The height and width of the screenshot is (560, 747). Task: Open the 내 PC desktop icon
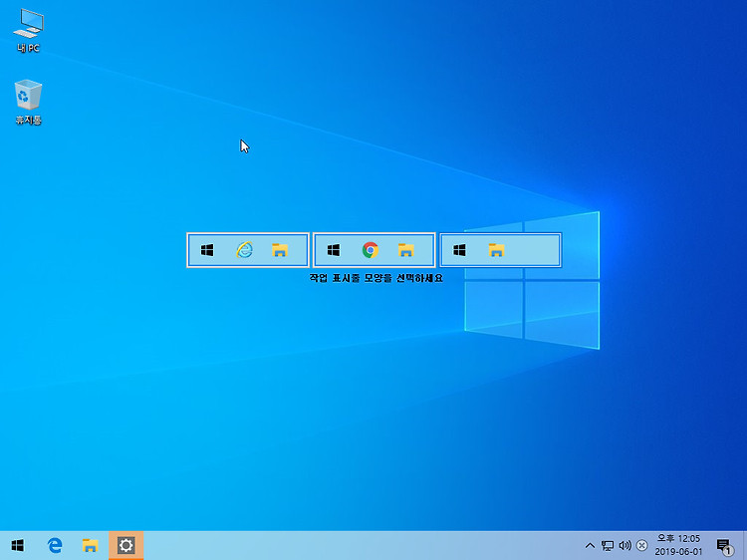[x=28, y=31]
